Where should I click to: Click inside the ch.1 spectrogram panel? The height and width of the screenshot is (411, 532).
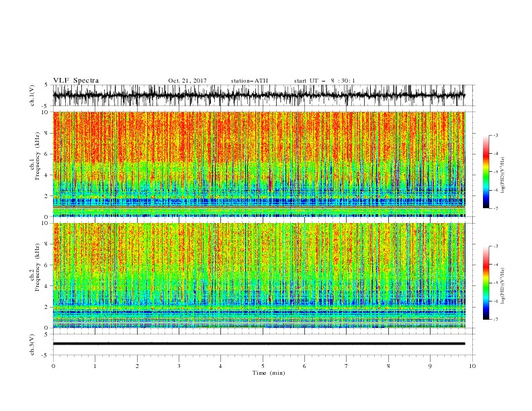[x=259, y=164]
